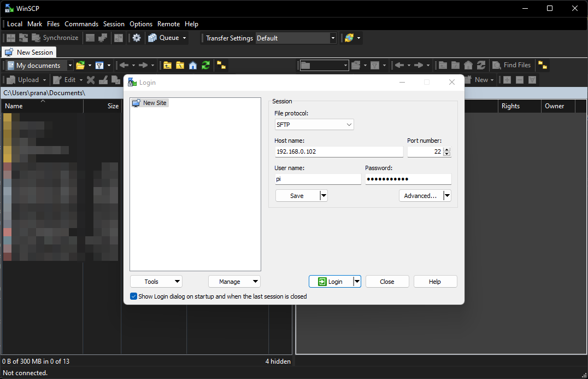This screenshot has width=588, height=379.
Task: Click the remote panel filter icon
Action: (375, 66)
